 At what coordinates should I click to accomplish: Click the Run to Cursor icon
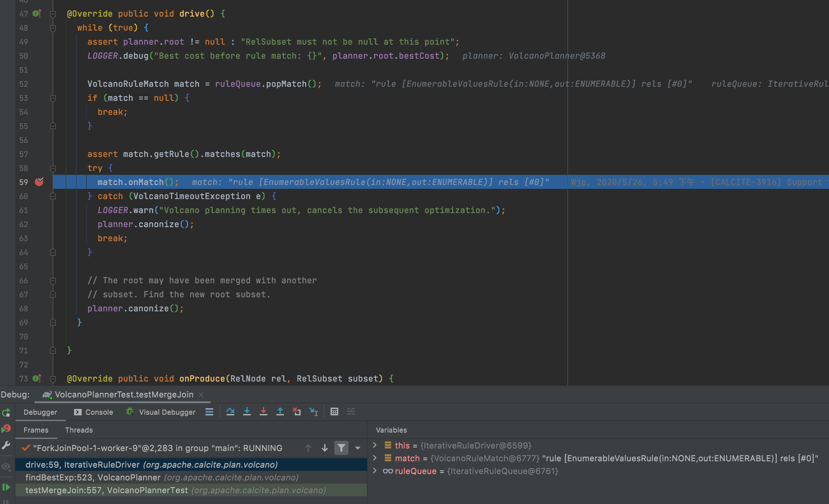(x=314, y=411)
